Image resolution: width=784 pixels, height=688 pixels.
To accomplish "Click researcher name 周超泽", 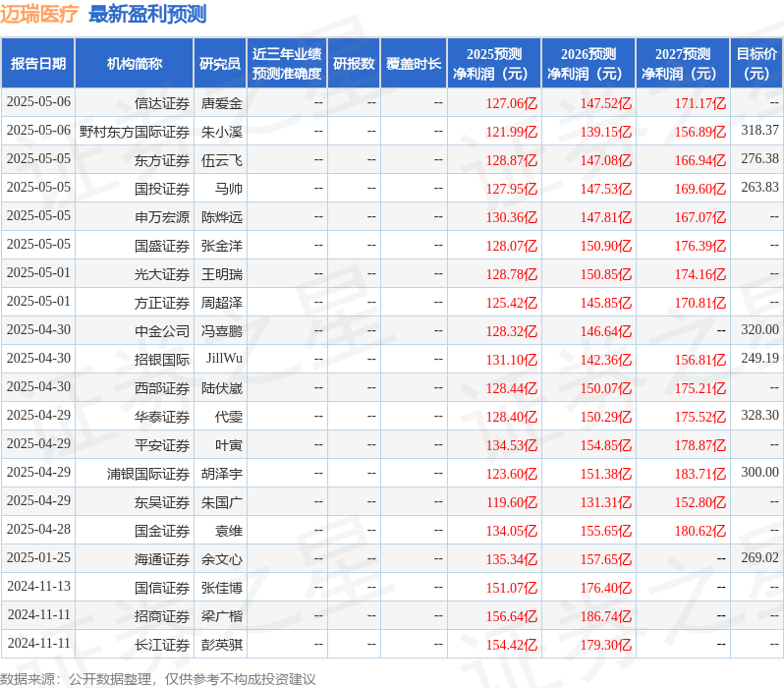I will (x=222, y=304).
